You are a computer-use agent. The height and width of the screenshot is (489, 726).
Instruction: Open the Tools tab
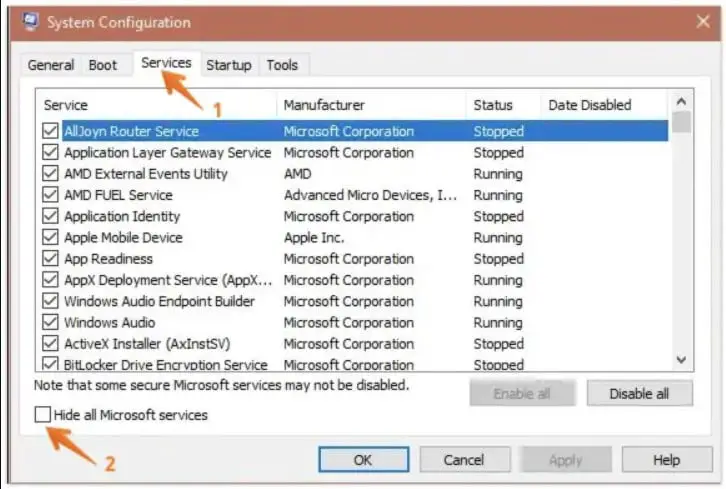coord(282,65)
